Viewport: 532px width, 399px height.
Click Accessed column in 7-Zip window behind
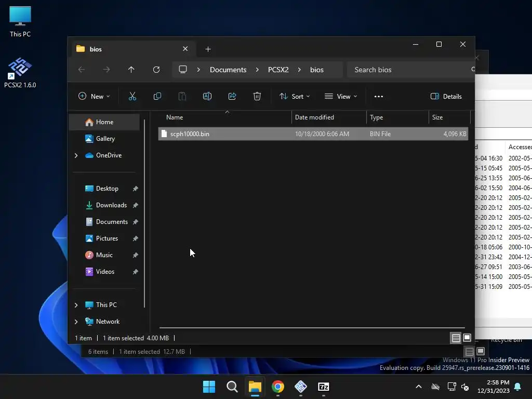(x=519, y=147)
